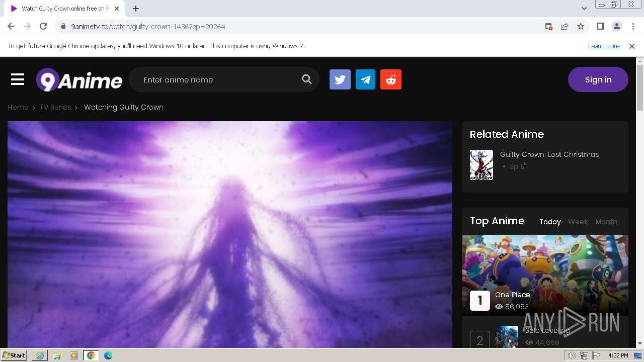Click Chrome icon in taskbar

[91, 355]
